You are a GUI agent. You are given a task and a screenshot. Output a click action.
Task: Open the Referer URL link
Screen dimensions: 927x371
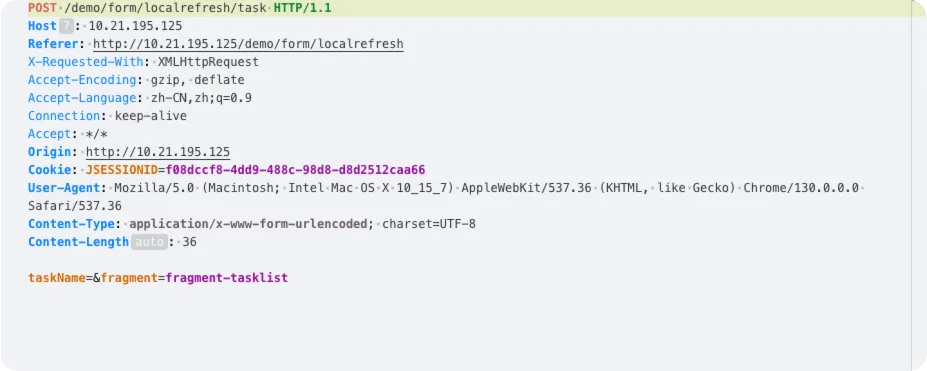tap(248, 44)
